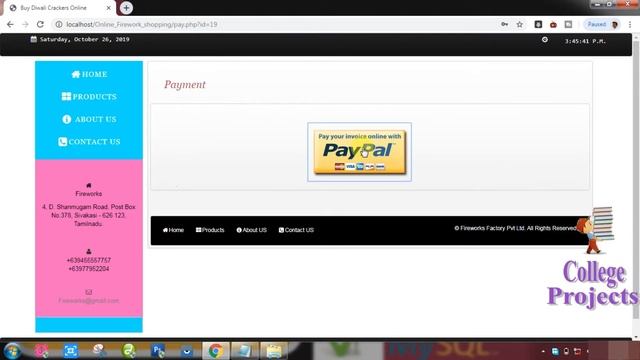Screen dimensions: 640x360
Task: Click the Home link in the footer
Action: (x=173, y=230)
